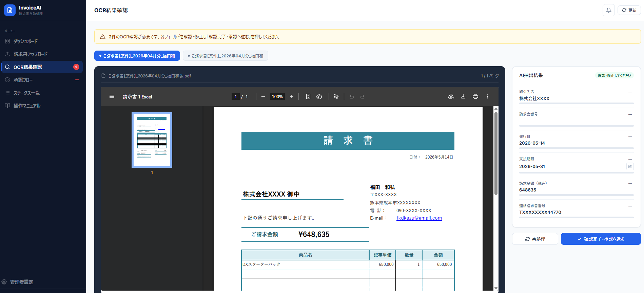Click save to Drive icon
Screen dimensions: 644x293
(x=451, y=96)
